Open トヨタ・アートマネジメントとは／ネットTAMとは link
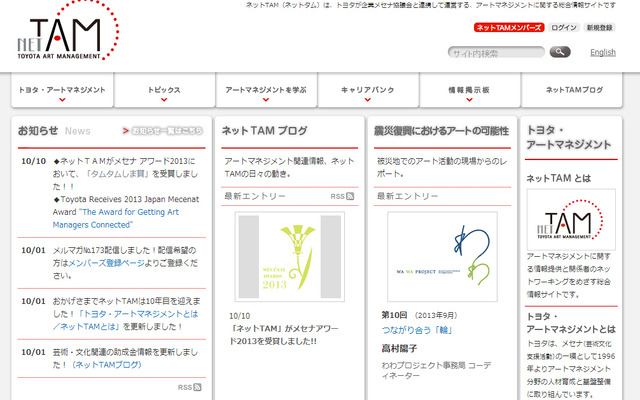Screen dimensions: 640x400 tap(125, 320)
